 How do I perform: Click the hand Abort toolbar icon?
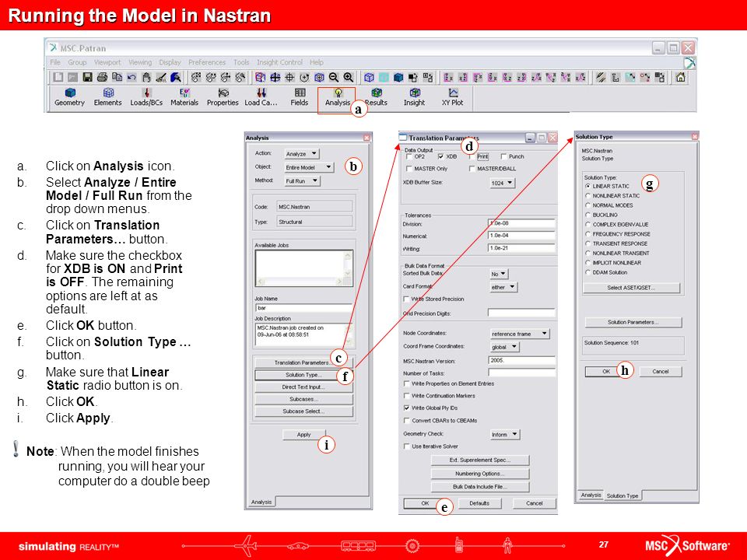pyautogui.click(x=146, y=77)
